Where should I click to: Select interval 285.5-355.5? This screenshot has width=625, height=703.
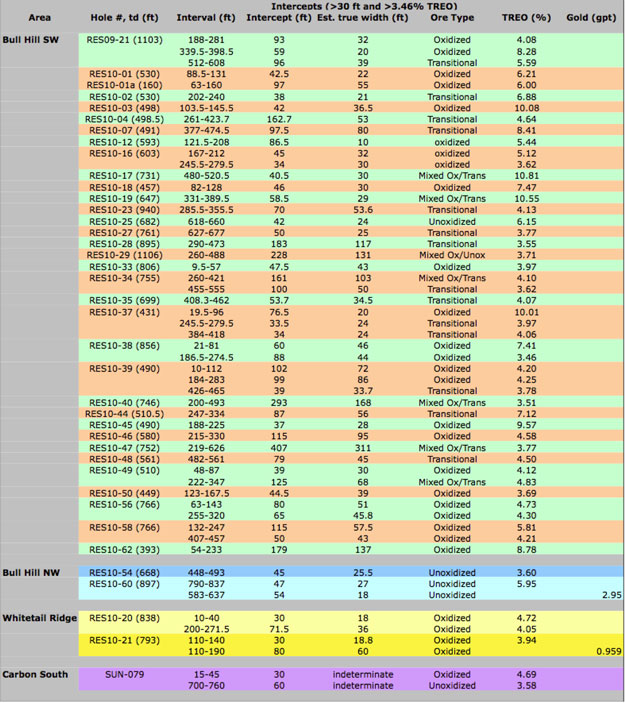click(x=206, y=210)
